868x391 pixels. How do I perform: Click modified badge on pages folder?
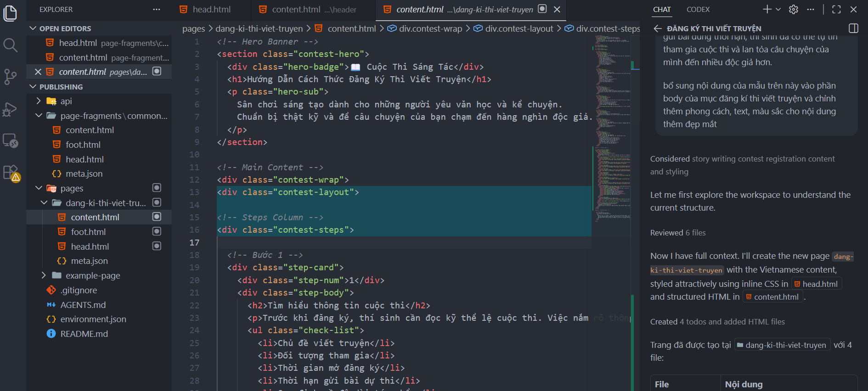157,188
